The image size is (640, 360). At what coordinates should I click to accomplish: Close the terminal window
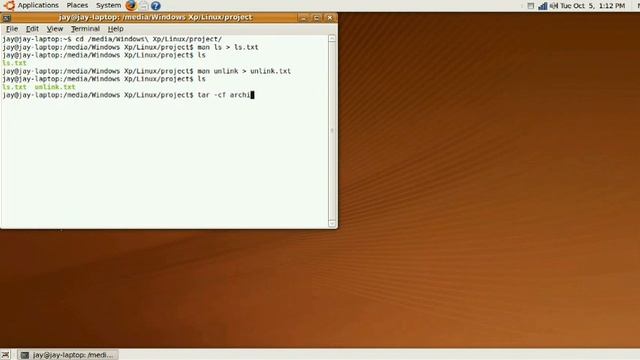(x=330, y=18)
